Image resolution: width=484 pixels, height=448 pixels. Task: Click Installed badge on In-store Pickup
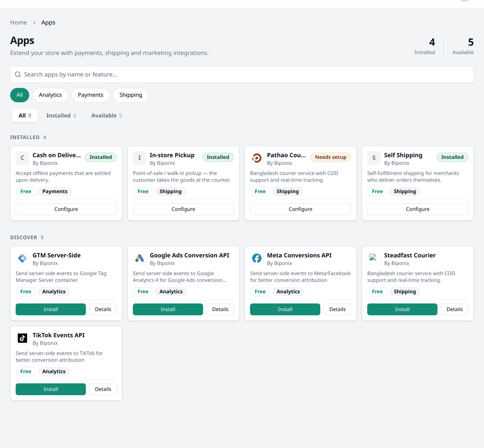(218, 157)
